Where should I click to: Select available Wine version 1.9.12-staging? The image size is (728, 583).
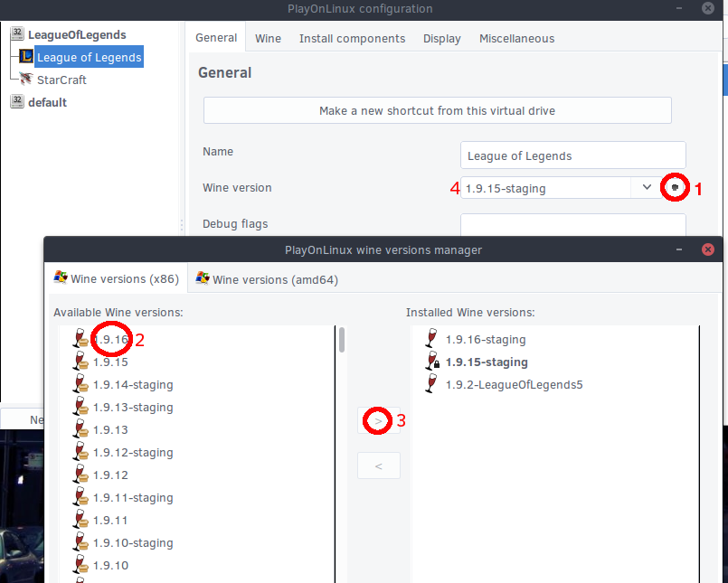(x=133, y=453)
